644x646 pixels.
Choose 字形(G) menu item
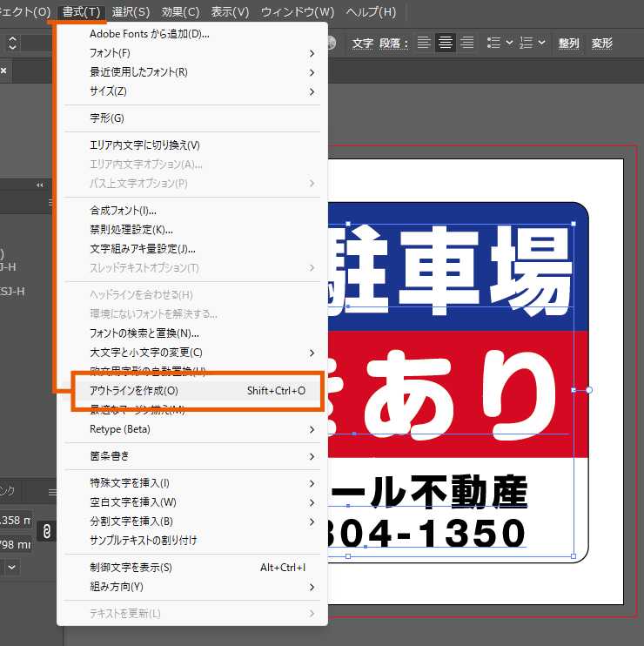tap(191, 118)
